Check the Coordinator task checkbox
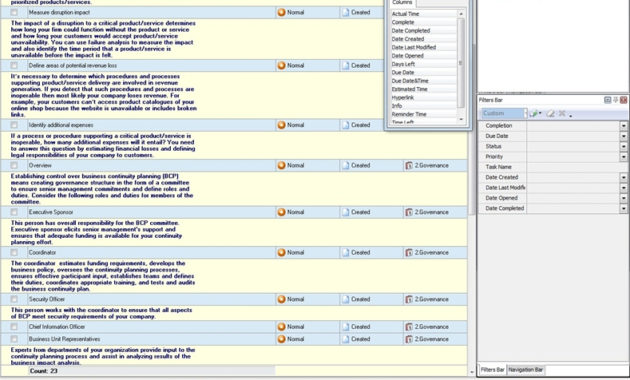This screenshot has width=630, height=380. (14, 253)
